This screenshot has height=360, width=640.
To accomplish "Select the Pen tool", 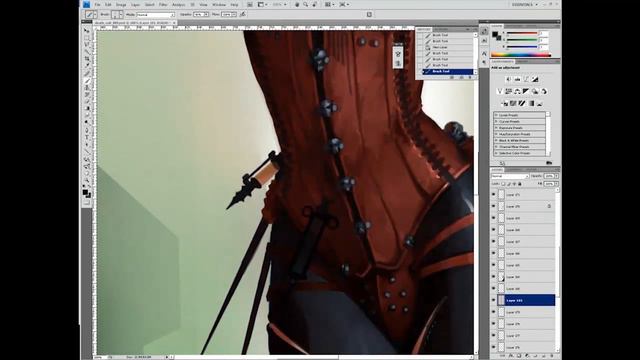I will coord(87,130).
